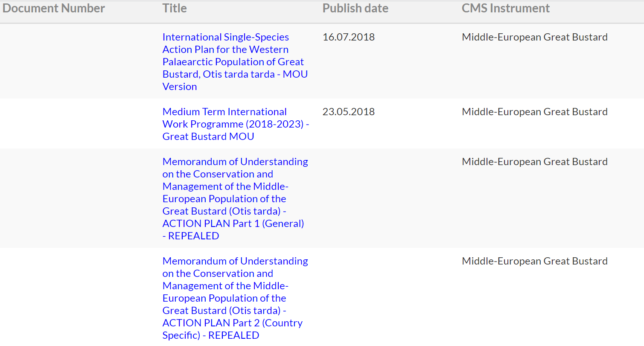Click Middle-European Great Bustard in first row

[535, 37]
